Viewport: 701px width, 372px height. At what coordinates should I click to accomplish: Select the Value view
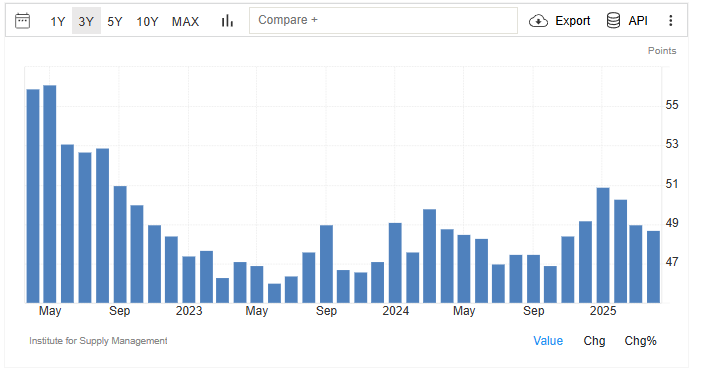(548, 341)
